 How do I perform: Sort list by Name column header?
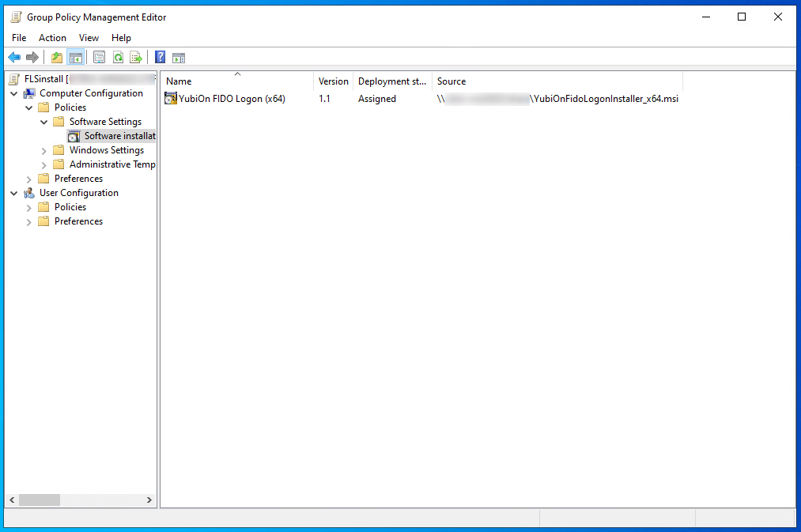point(236,81)
